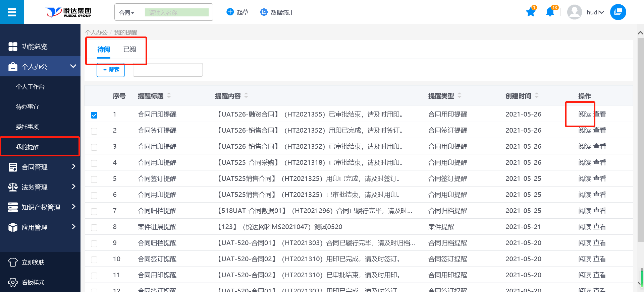Open notifications bell icon
Image resolution: width=644 pixels, height=292 pixels.
click(550, 12)
